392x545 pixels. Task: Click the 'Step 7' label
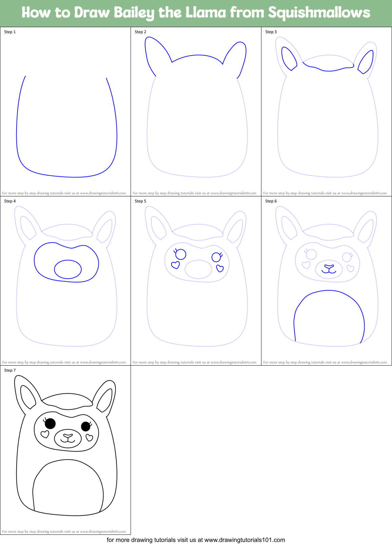coord(10,370)
